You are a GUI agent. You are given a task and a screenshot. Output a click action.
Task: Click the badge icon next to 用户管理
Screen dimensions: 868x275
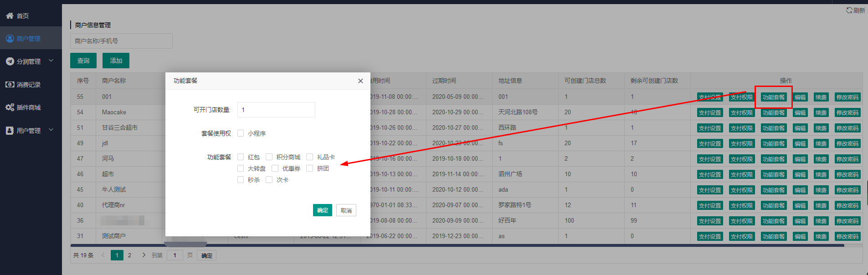click(x=10, y=131)
